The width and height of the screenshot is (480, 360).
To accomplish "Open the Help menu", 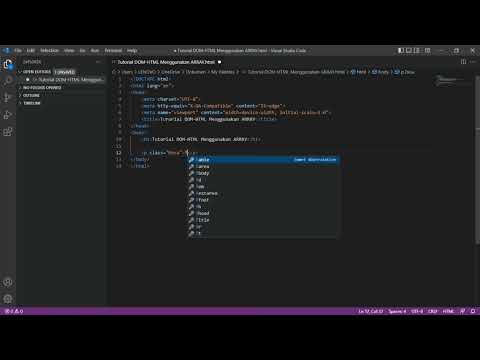I will point(132,51).
